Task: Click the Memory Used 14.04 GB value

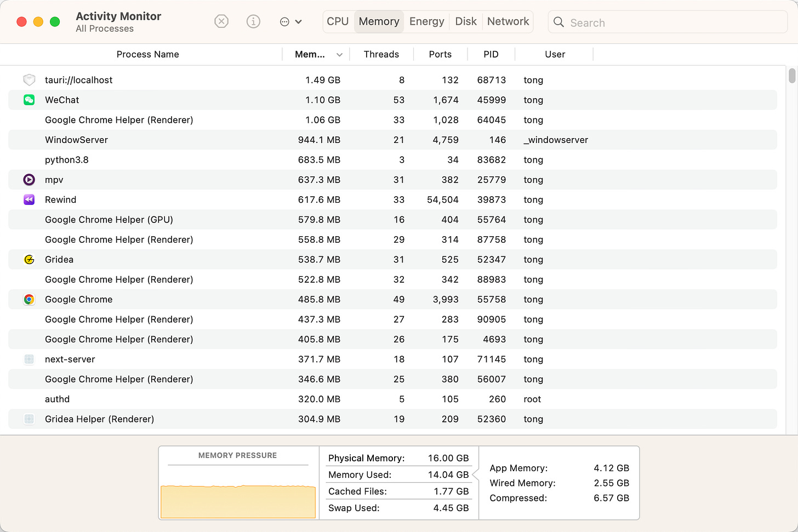Action: tap(448, 474)
